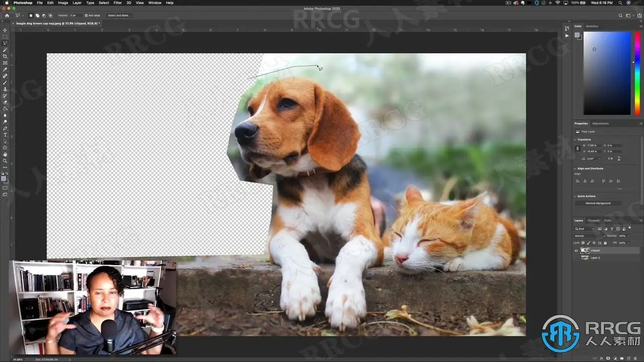
Task: Select the Eraser tool
Action: 5,102
